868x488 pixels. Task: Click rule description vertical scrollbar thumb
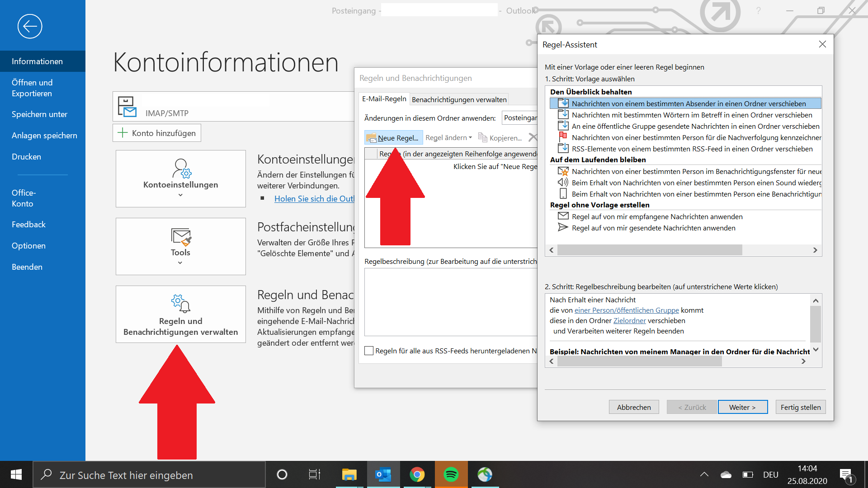[x=816, y=324]
